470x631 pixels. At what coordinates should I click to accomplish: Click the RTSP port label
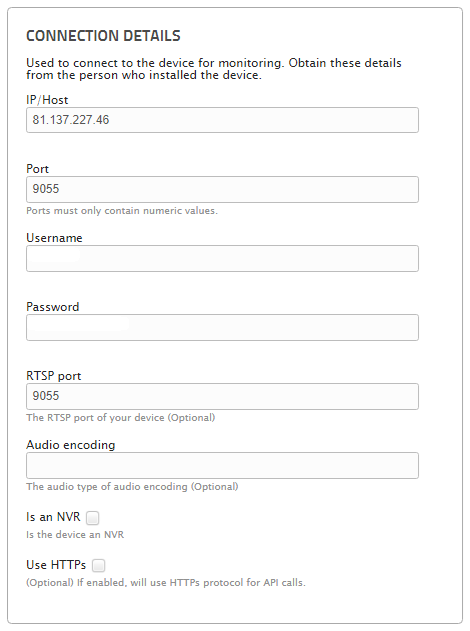tap(54, 376)
